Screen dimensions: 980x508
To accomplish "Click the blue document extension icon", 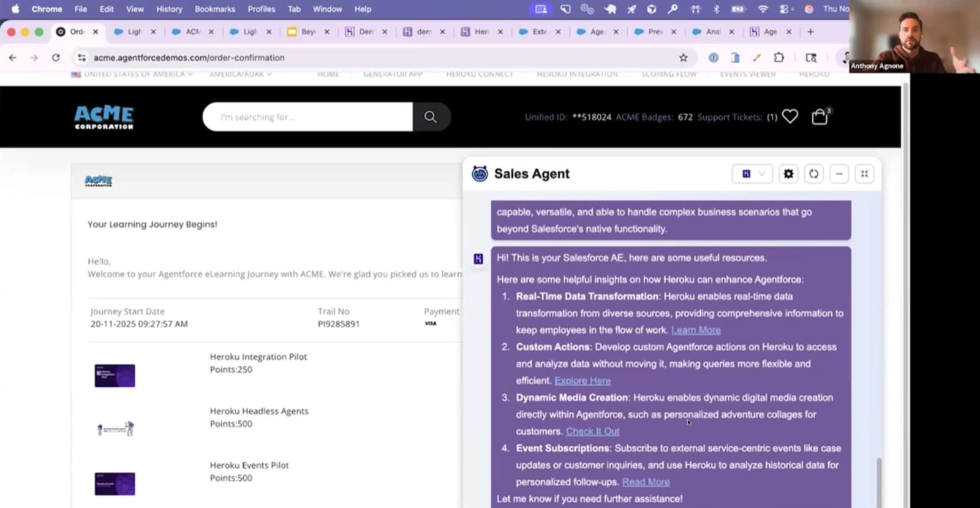I will tap(735, 58).
